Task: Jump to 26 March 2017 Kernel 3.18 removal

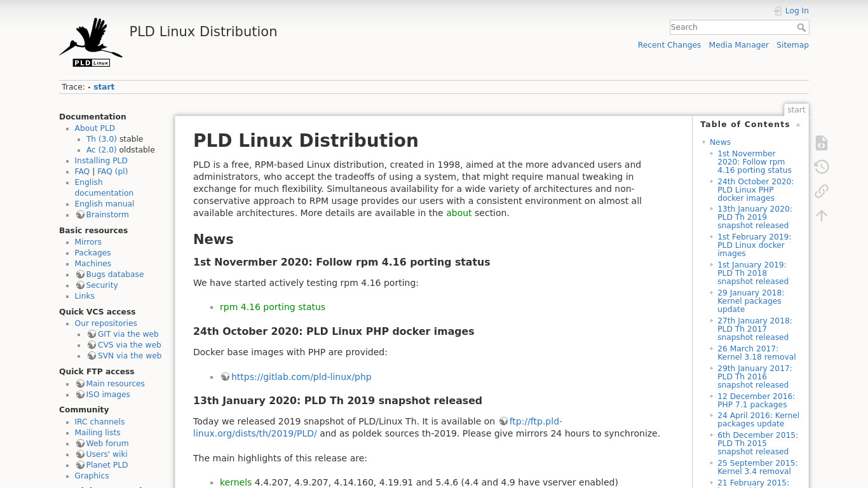Action: coord(756,353)
